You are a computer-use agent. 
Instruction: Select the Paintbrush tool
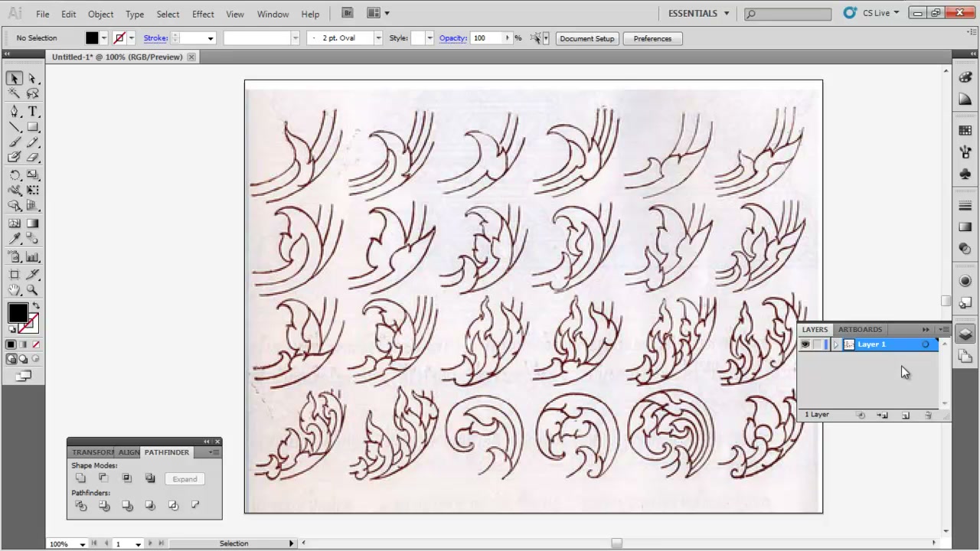pyautogui.click(x=15, y=142)
